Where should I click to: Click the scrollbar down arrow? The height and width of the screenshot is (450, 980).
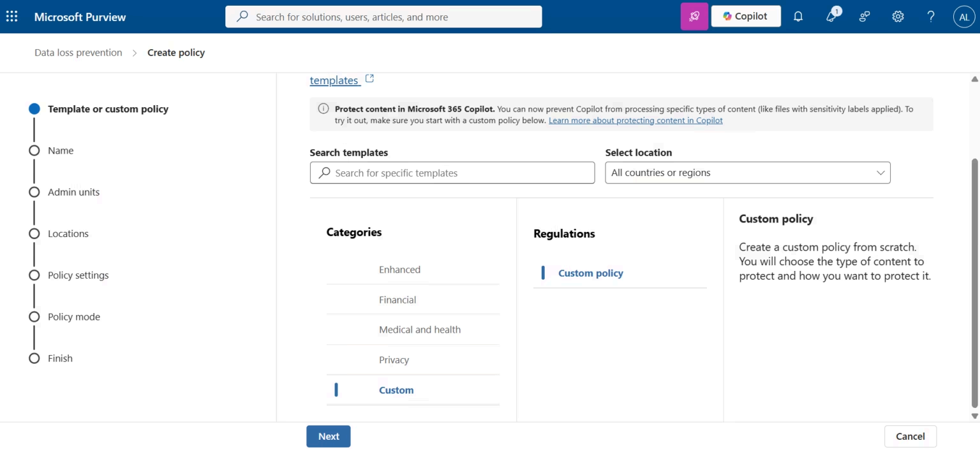point(974,416)
